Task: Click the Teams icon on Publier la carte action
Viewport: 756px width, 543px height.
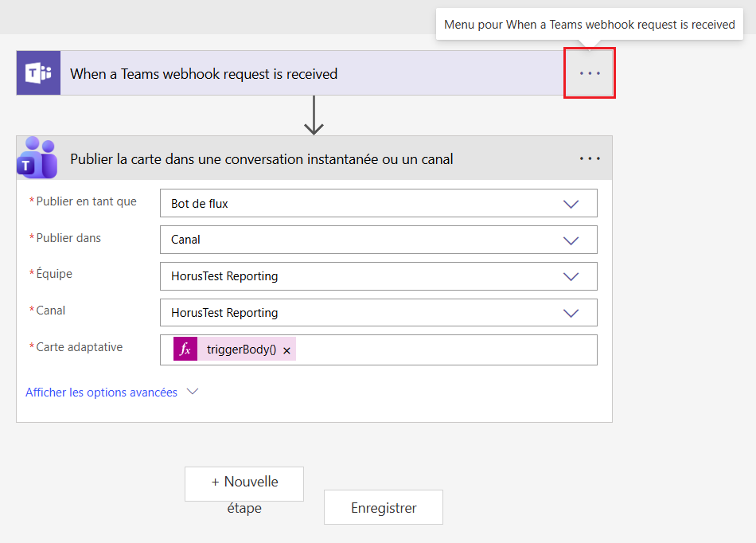Action: (x=38, y=158)
